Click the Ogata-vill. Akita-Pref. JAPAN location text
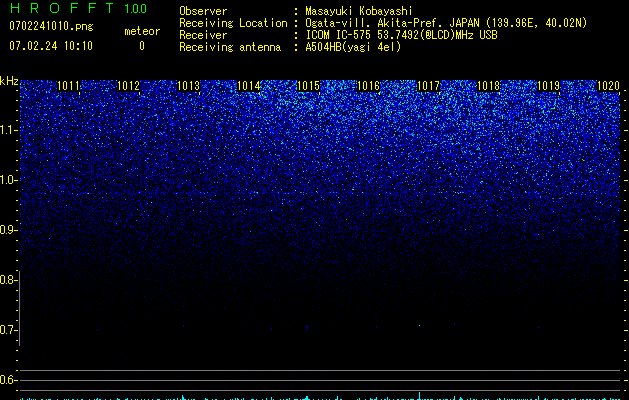 click(x=446, y=23)
